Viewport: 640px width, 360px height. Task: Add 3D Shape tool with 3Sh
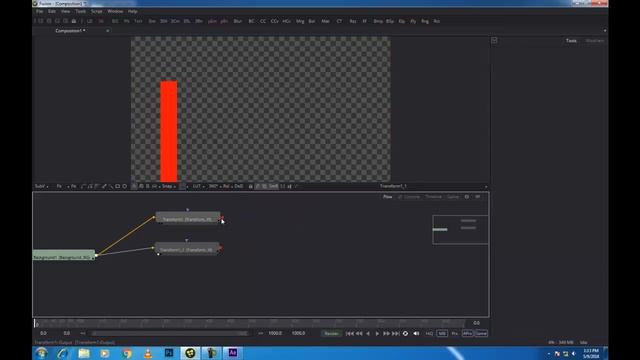[x=163, y=21]
